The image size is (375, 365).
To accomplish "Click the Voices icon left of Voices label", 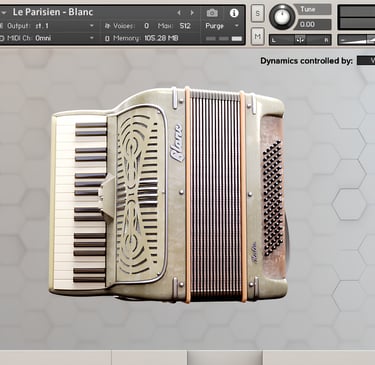I will pyautogui.click(x=107, y=26).
